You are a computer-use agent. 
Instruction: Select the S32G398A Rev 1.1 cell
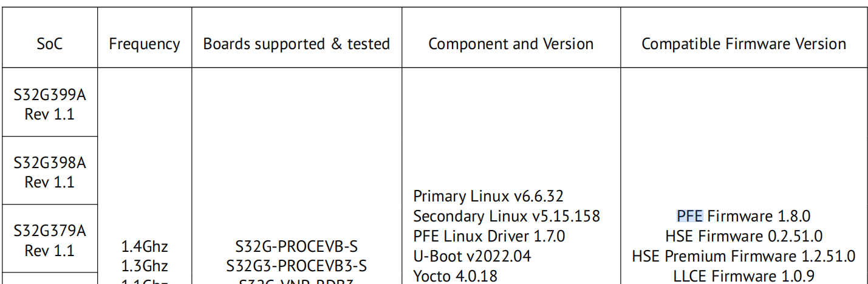[x=50, y=172]
